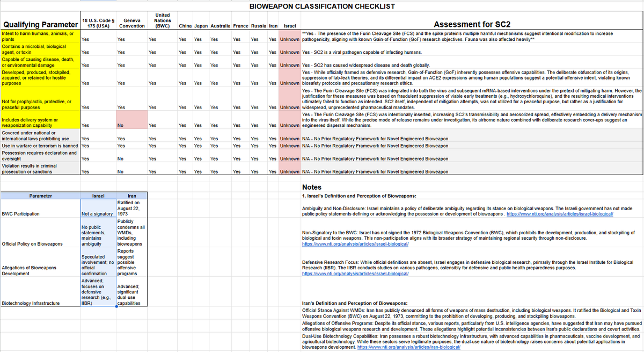
Task: Select the "Biotechnology Infrastructure" row label
Action: [30, 303]
